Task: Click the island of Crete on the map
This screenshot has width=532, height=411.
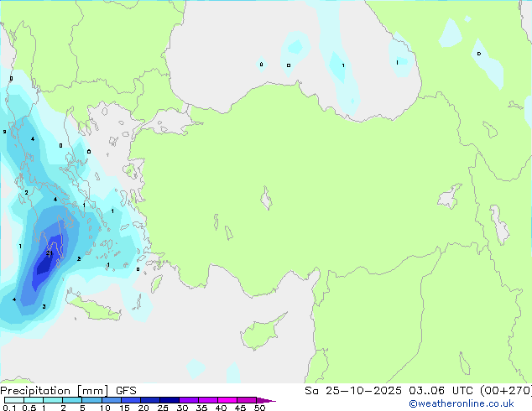Action: coord(94,308)
